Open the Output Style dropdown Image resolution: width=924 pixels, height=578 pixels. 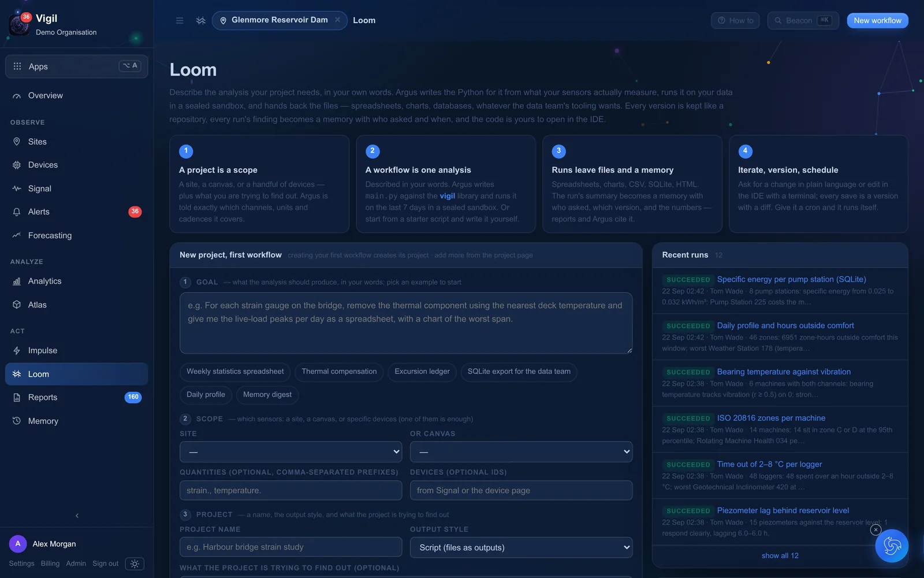coord(521,547)
